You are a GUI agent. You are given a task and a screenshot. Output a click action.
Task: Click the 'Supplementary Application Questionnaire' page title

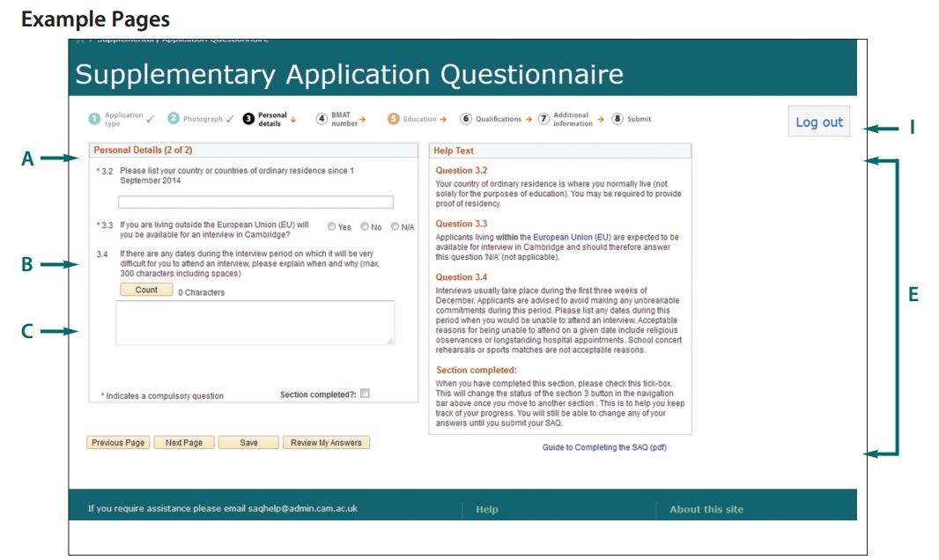349,75
